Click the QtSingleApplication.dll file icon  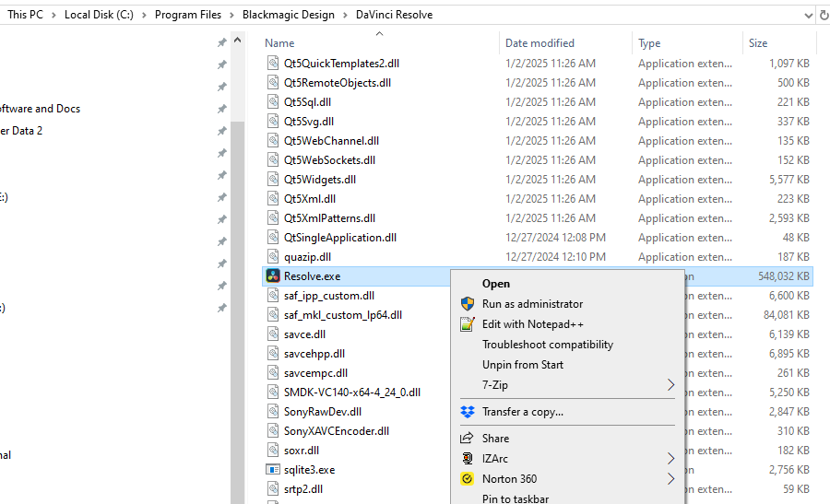click(273, 238)
